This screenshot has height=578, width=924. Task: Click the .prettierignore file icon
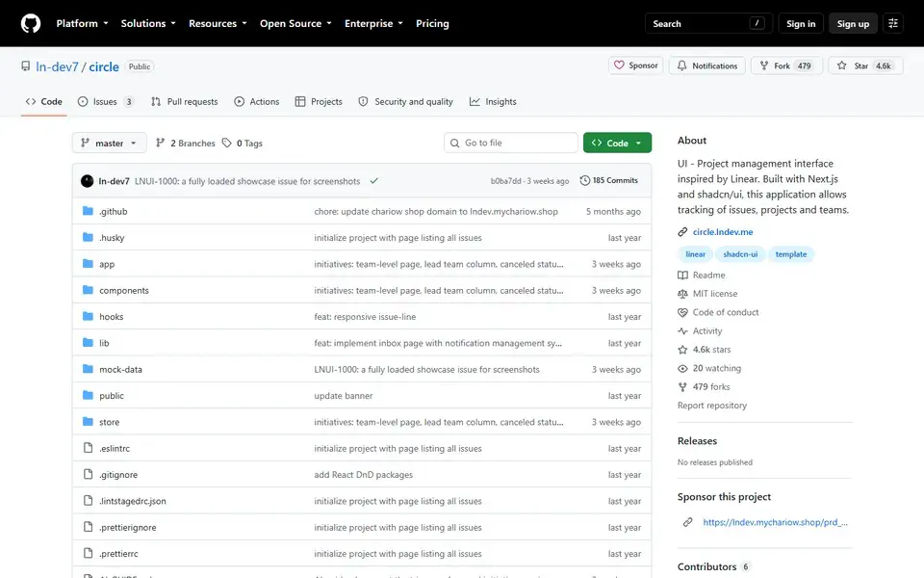point(88,527)
